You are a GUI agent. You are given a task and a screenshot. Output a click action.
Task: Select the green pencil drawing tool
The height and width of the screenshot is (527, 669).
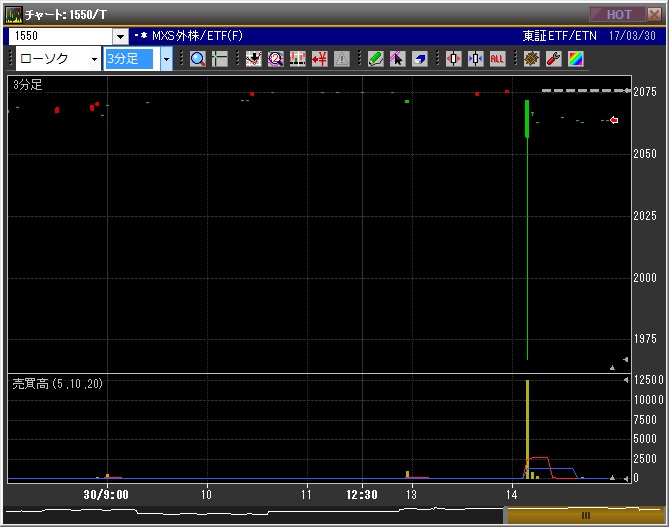376,59
